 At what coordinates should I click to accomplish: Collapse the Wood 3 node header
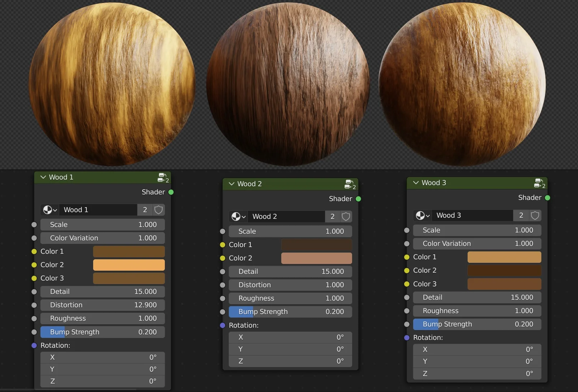tap(415, 182)
